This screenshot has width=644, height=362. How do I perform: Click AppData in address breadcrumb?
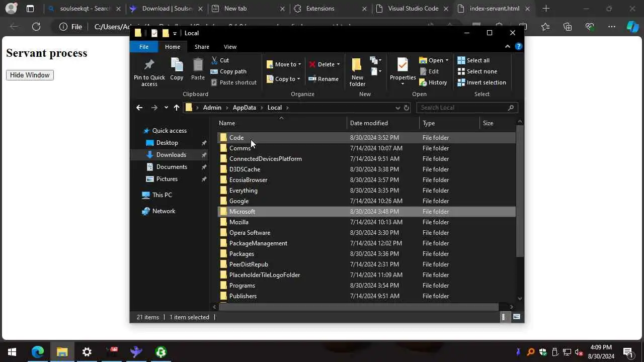[x=244, y=108]
